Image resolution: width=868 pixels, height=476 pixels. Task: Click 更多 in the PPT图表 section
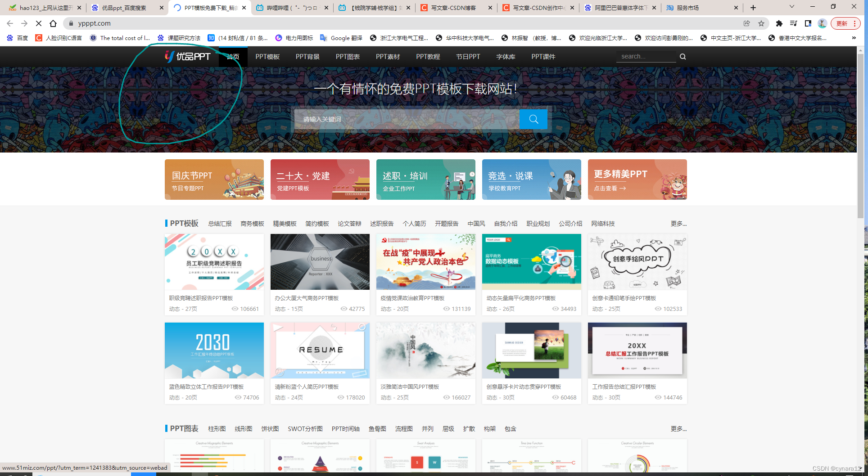point(678,429)
